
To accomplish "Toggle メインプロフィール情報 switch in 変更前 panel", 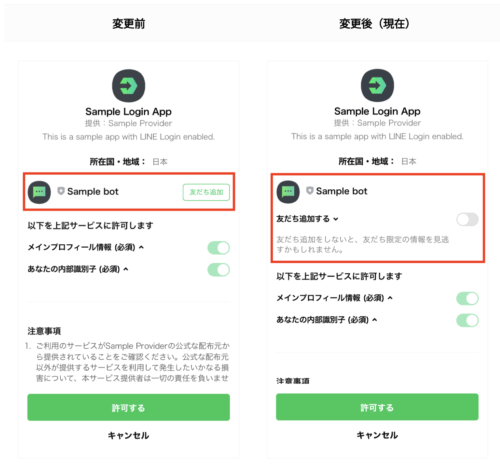I will pos(219,248).
